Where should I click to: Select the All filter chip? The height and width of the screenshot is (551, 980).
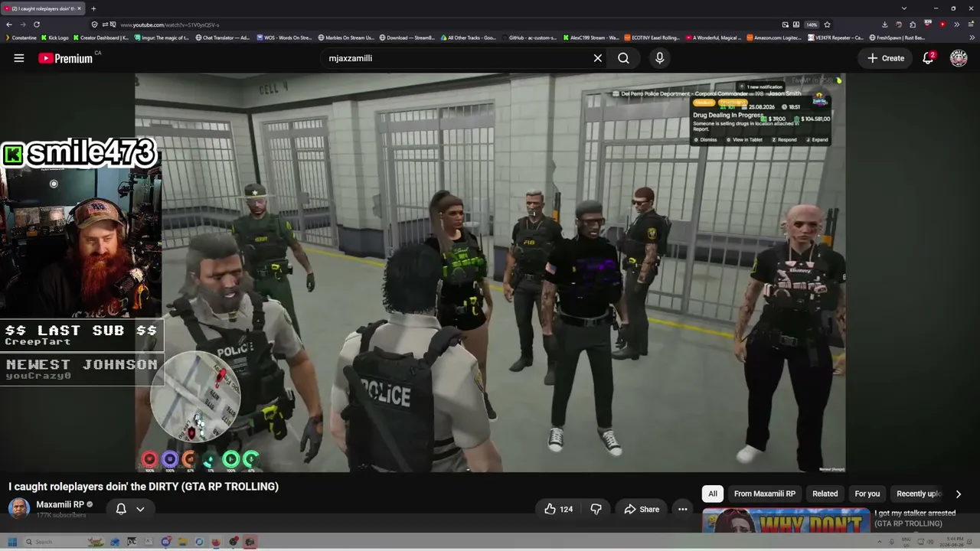pos(713,494)
